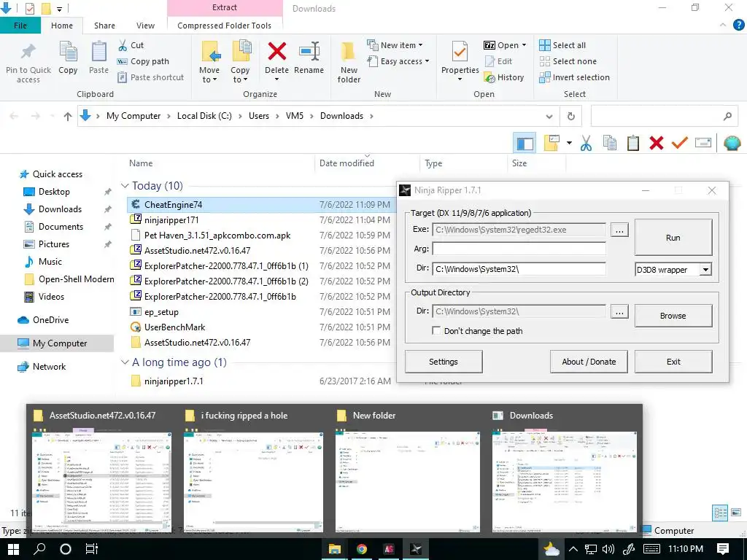Screen dimensions: 747x560
Task: Click the Run button in Ninja Ripper
Action: click(673, 238)
